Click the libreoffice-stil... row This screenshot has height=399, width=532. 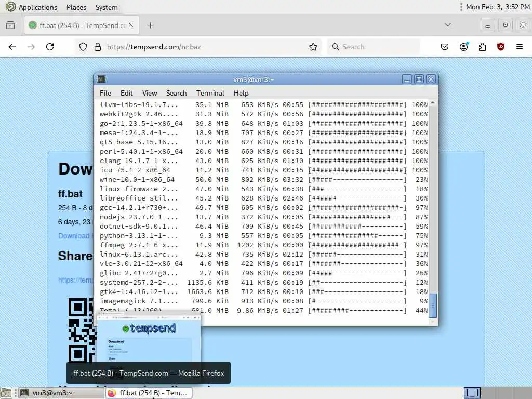(263, 198)
